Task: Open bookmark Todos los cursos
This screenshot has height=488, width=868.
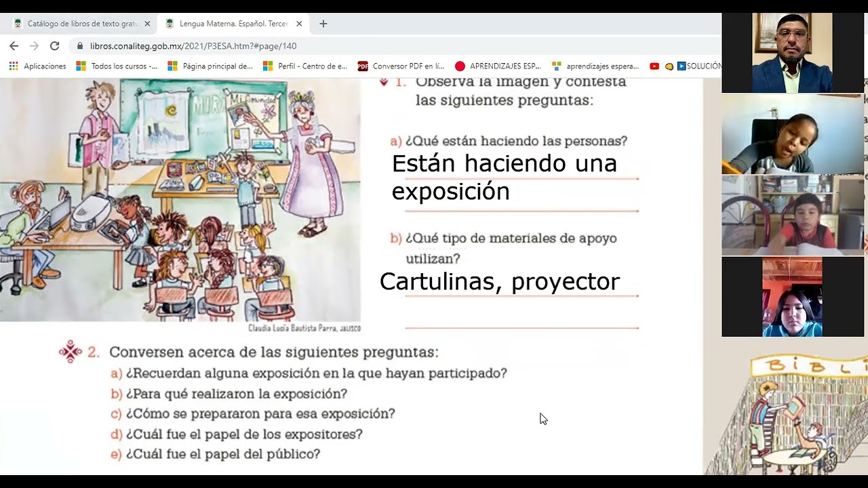Action: (x=117, y=66)
